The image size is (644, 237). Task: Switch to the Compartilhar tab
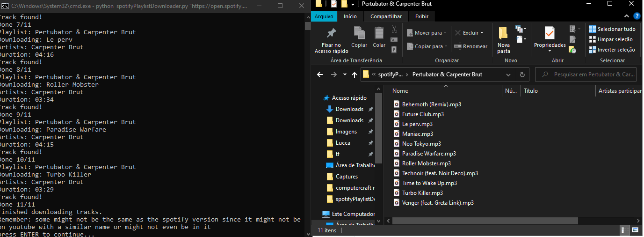pos(386,16)
